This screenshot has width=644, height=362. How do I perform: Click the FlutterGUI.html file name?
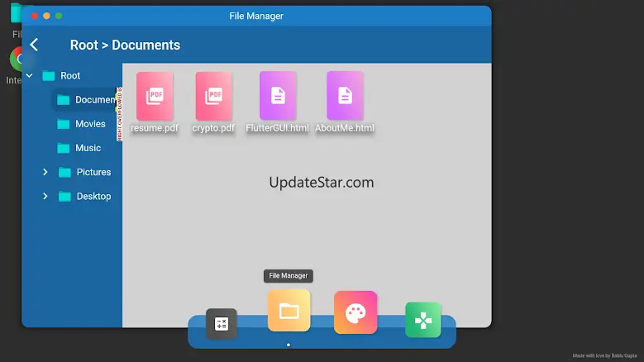click(x=277, y=128)
